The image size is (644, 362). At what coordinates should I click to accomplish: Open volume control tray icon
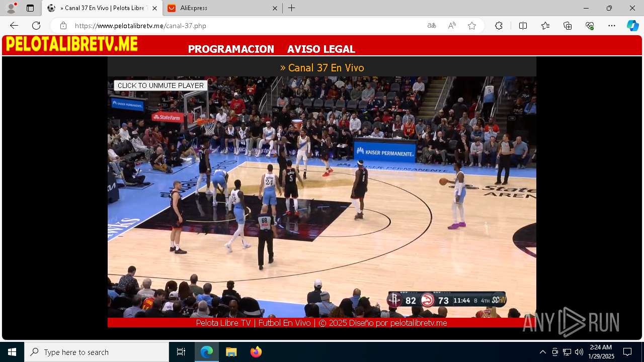[579, 352]
